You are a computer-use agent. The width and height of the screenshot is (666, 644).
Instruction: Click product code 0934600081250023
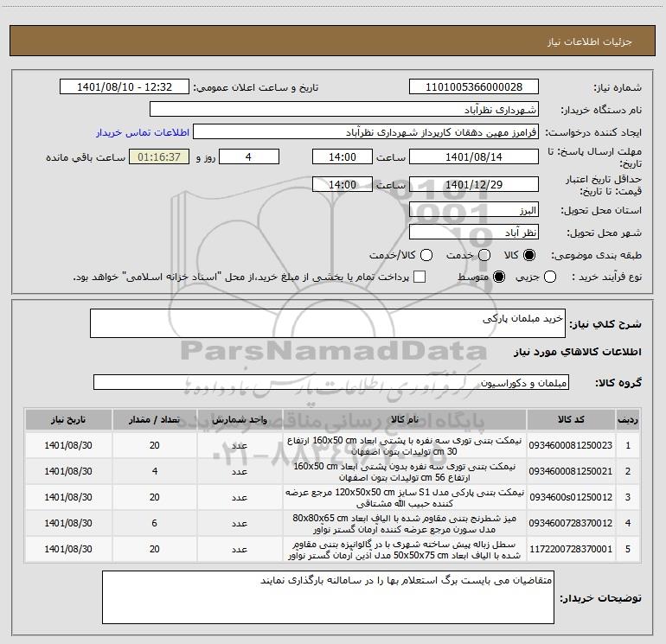(571, 445)
